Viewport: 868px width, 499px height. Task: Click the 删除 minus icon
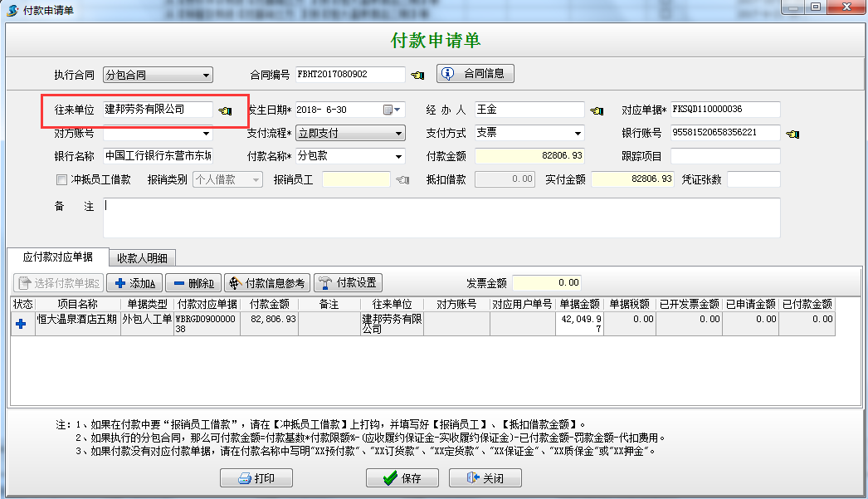[178, 281]
